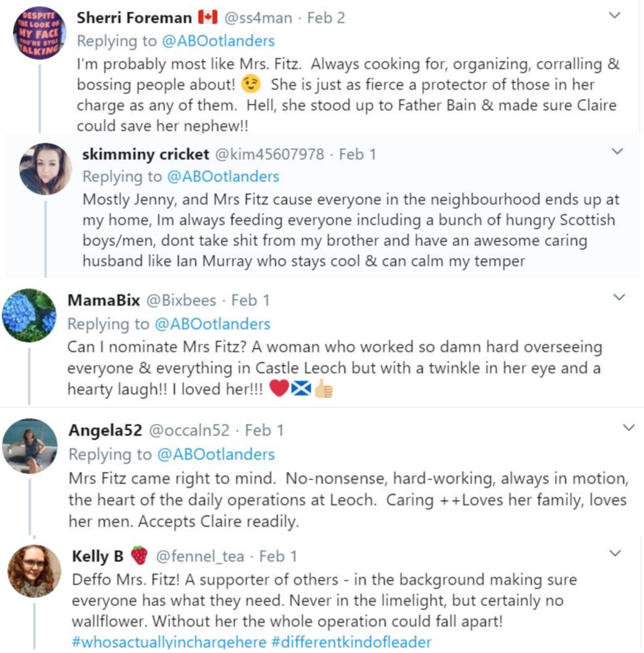Click the Feb 2 date on Sherri's tweet
The height and width of the screenshot is (653, 644).
pyautogui.click(x=326, y=18)
